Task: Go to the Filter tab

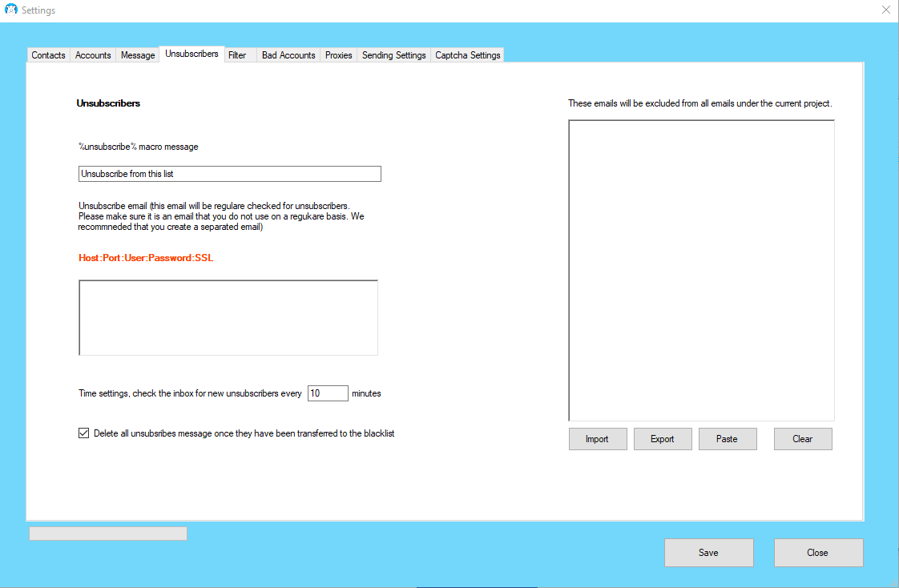Action: point(237,55)
